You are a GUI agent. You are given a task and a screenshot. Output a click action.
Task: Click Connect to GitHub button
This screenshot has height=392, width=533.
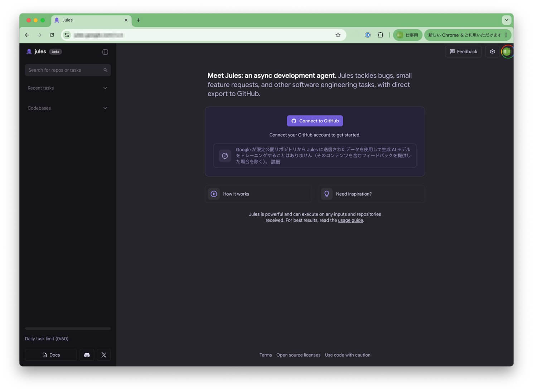(315, 121)
